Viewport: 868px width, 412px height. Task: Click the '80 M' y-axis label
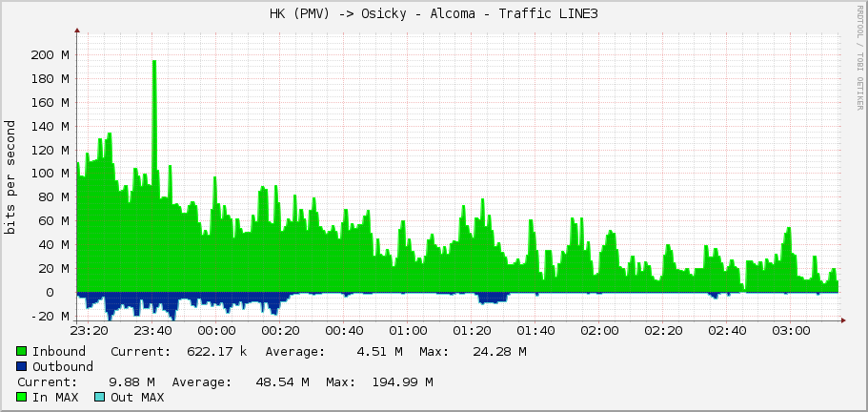tap(53, 197)
